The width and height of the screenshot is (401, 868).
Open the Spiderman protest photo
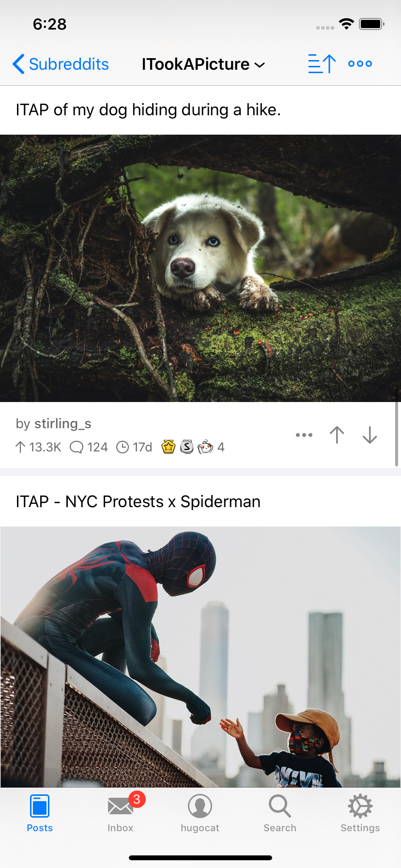coord(200,657)
